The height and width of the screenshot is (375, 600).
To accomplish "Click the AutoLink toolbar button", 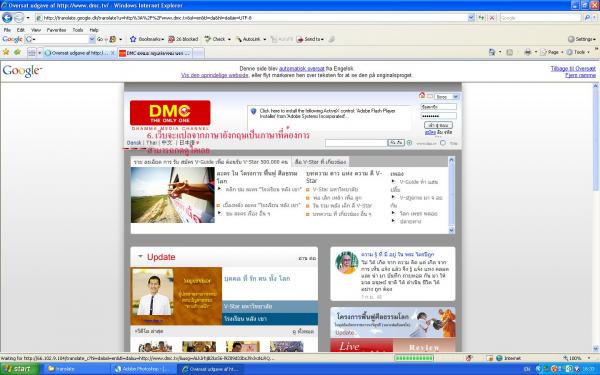I will pos(250,39).
